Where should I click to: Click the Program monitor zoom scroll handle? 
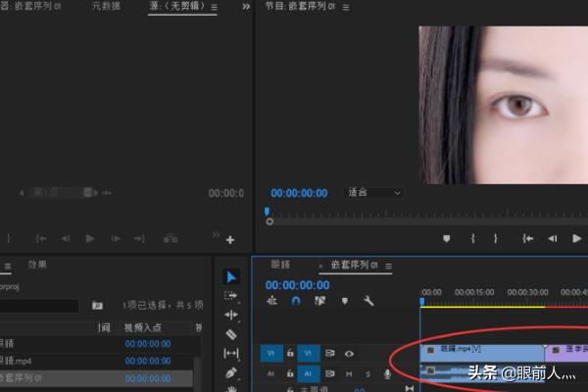(269, 222)
